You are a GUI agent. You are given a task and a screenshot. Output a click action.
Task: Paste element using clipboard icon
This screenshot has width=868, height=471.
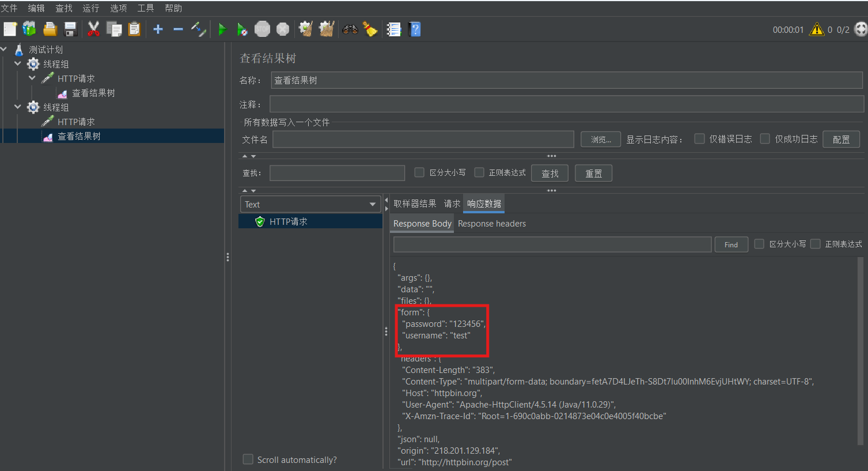[134, 29]
